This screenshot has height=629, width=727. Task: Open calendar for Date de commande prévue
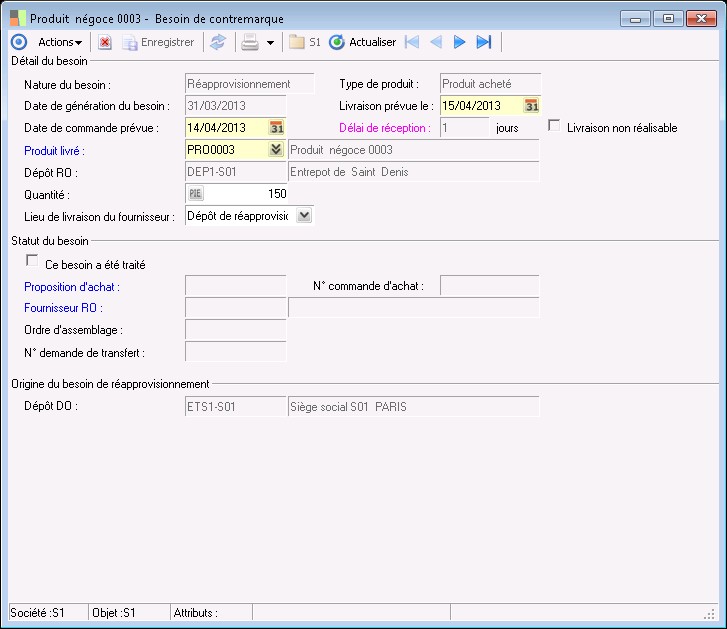click(x=277, y=128)
